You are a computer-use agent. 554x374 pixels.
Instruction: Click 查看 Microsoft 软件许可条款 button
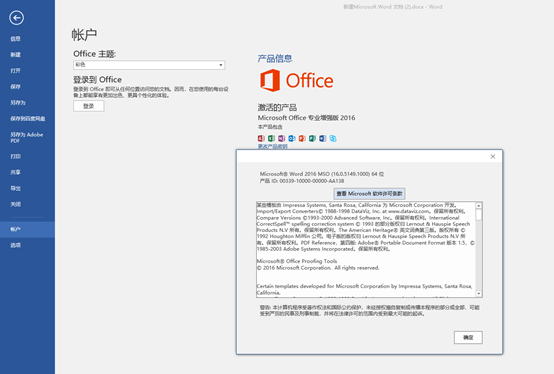coord(369,194)
